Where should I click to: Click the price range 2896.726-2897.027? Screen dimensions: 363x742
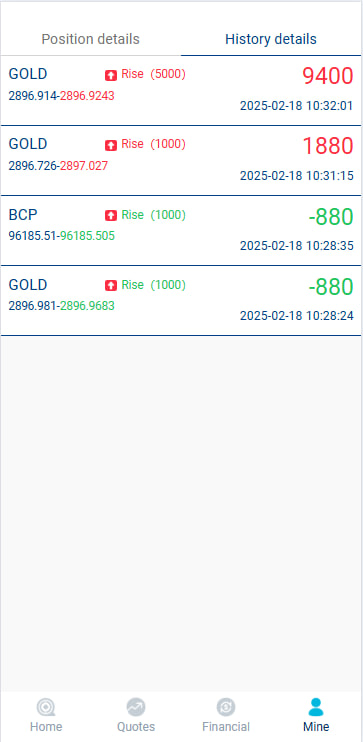pyautogui.click(x=58, y=166)
